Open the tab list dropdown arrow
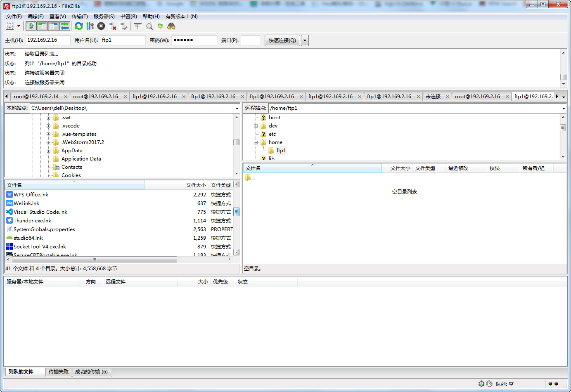Screen dimensions: 571x392 tap(564, 97)
